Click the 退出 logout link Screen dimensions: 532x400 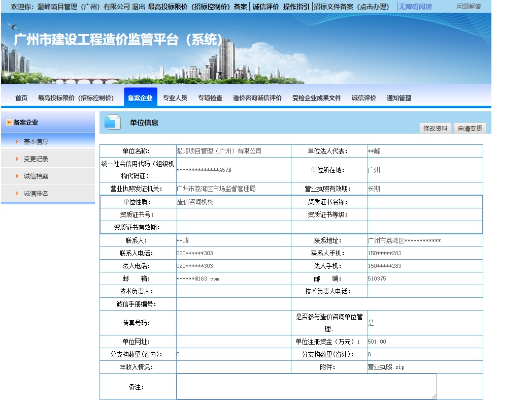pyautogui.click(x=138, y=7)
